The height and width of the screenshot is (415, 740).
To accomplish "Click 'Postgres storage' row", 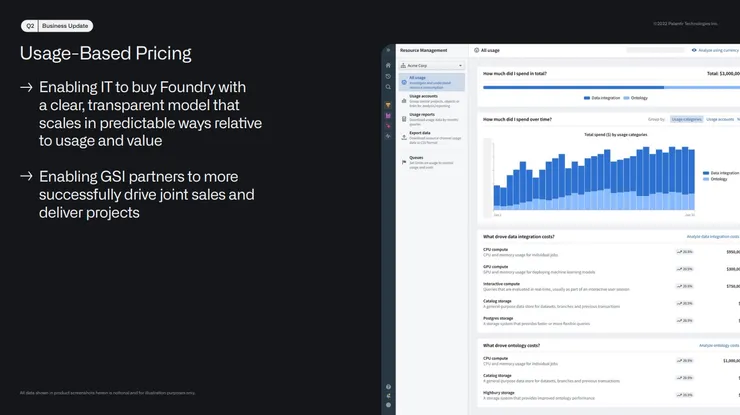I will coord(611,321).
